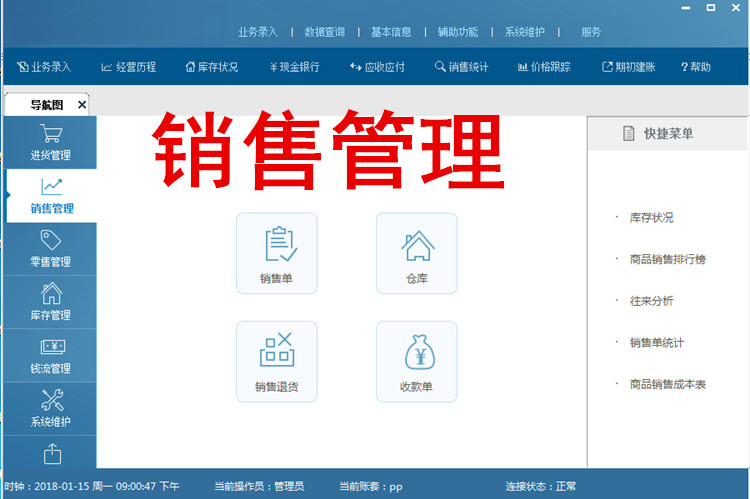This screenshot has width=750, height=499.
Task: Select 进货管理 in the sidebar
Action: coord(51,142)
